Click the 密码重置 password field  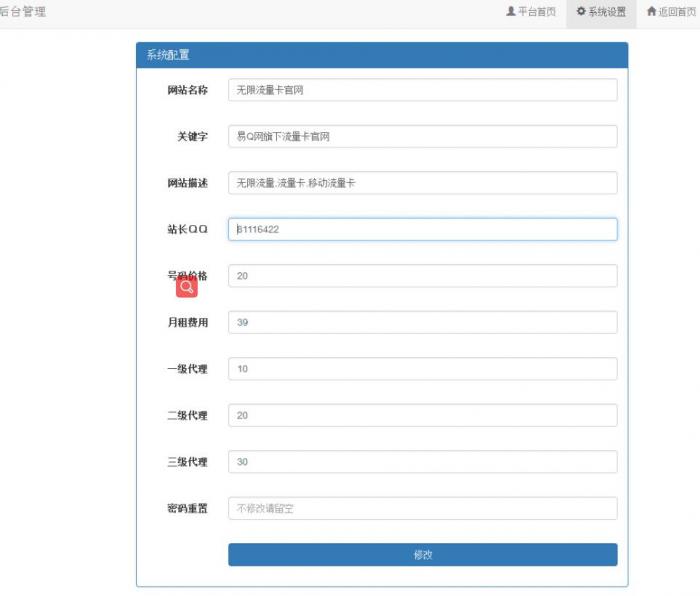422,508
